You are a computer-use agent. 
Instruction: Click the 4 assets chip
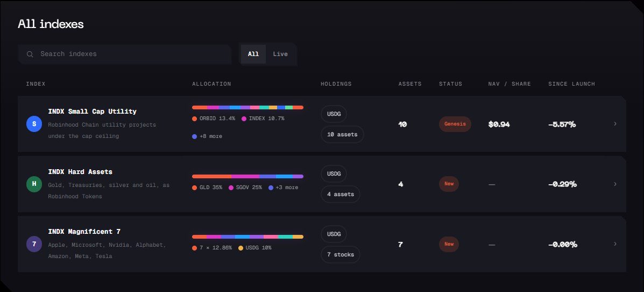(x=341, y=194)
